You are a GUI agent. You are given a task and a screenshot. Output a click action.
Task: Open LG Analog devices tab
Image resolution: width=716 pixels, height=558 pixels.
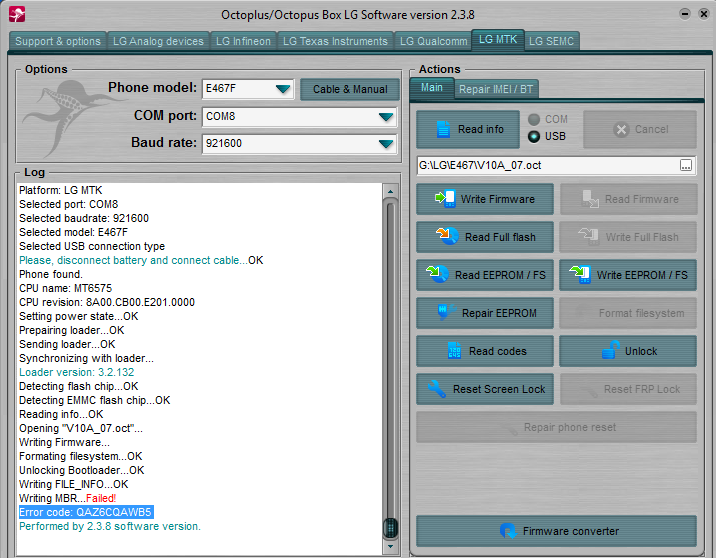point(158,41)
